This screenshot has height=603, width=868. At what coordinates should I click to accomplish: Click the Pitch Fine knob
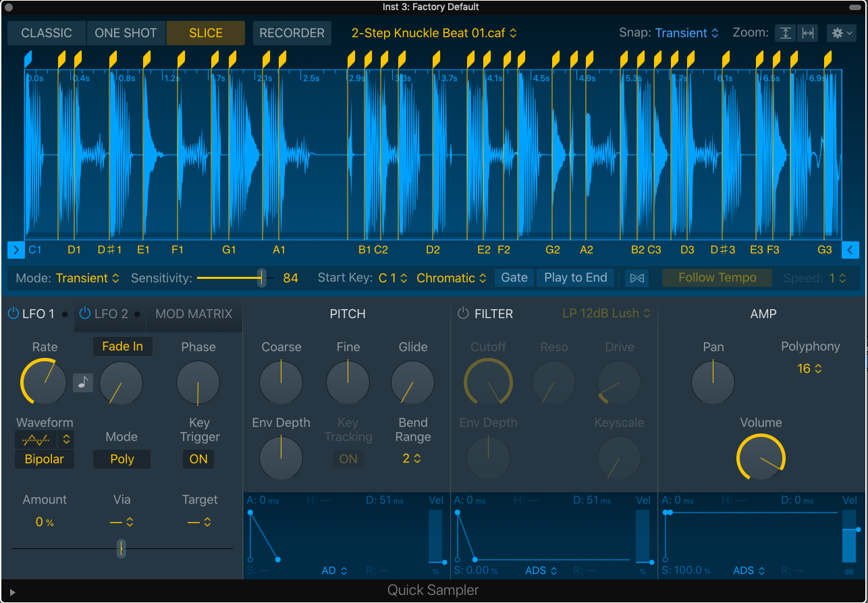pos(348,382)
